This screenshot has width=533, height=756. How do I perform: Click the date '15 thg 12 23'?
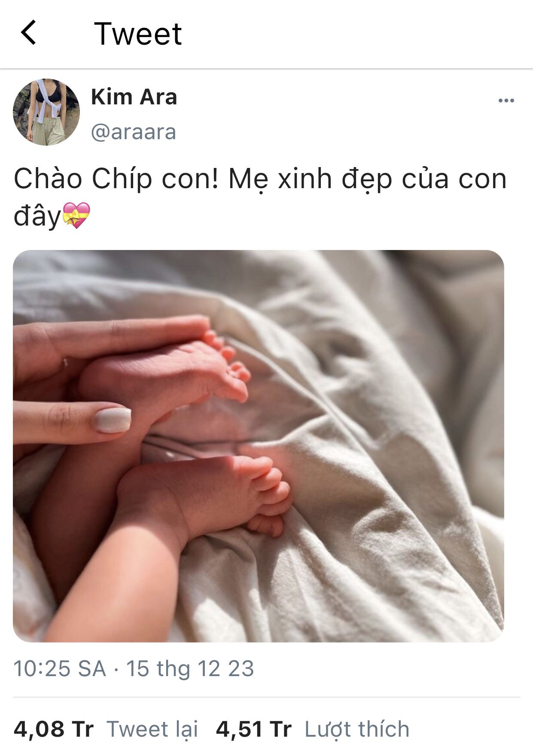click(190, 669)
